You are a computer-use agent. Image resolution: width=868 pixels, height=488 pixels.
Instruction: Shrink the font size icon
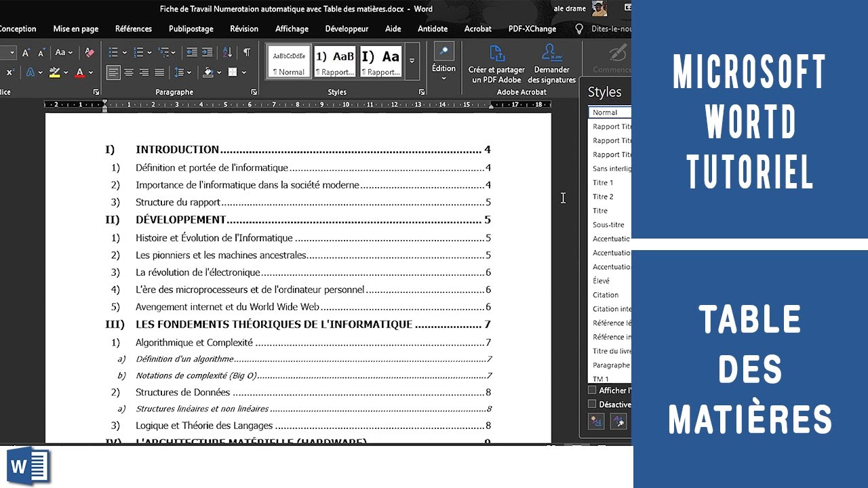41,52
